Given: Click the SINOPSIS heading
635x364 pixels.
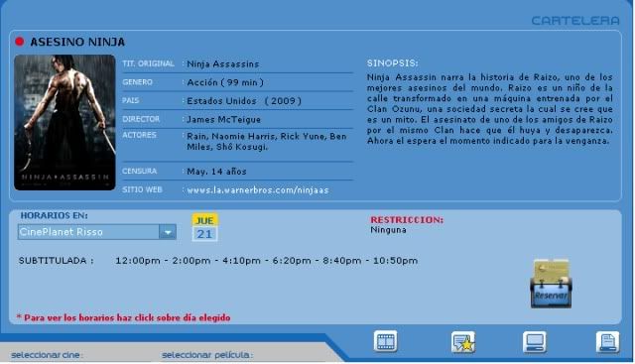Looking at the screenshot, I should coord(393,63).
